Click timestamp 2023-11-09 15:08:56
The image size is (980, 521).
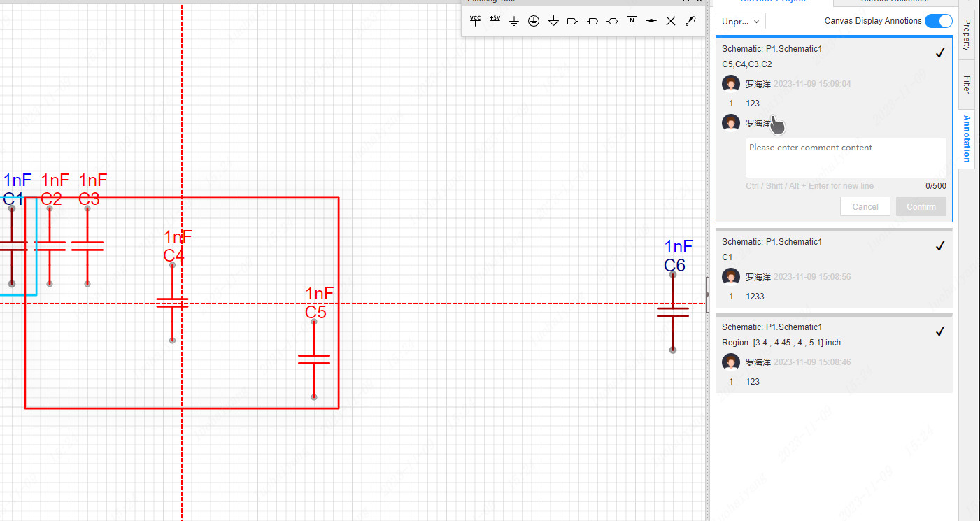812,277
